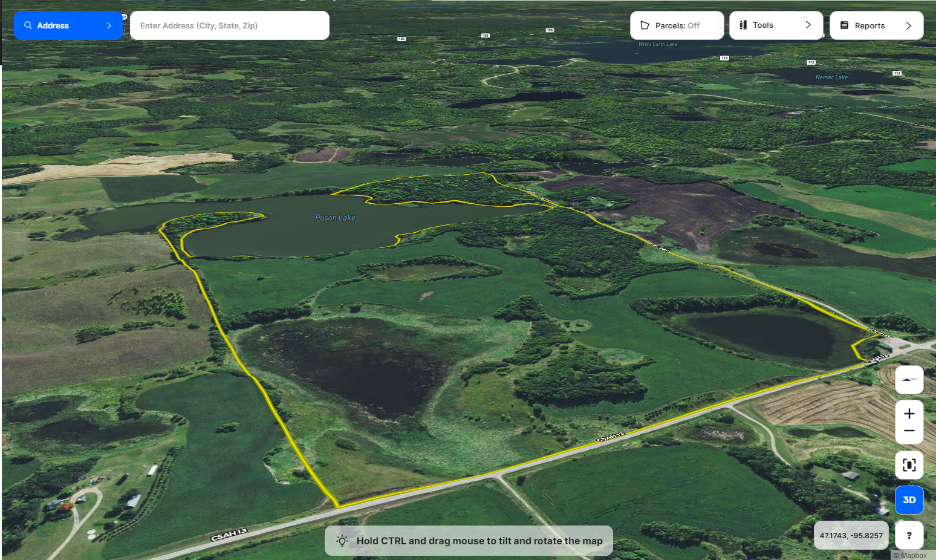Click the Puson Lake label on map
This screenshot has width=936, height=560.
point(335,218)
